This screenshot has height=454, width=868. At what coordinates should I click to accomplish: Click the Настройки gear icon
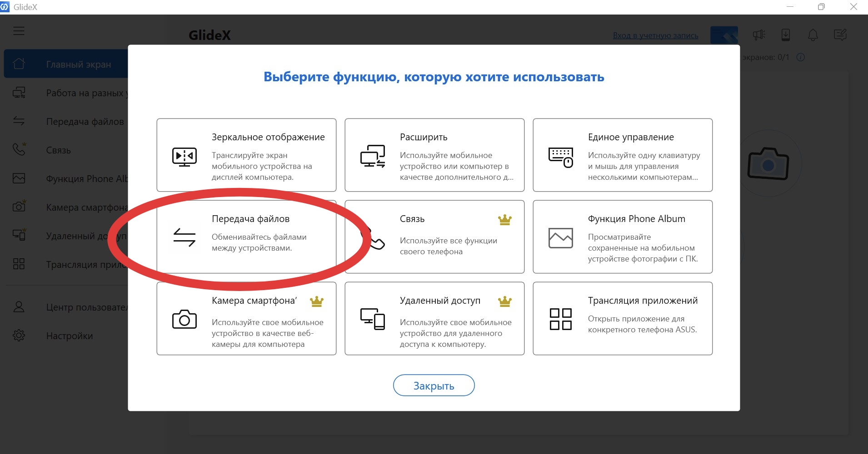click(x=19, y=336)
